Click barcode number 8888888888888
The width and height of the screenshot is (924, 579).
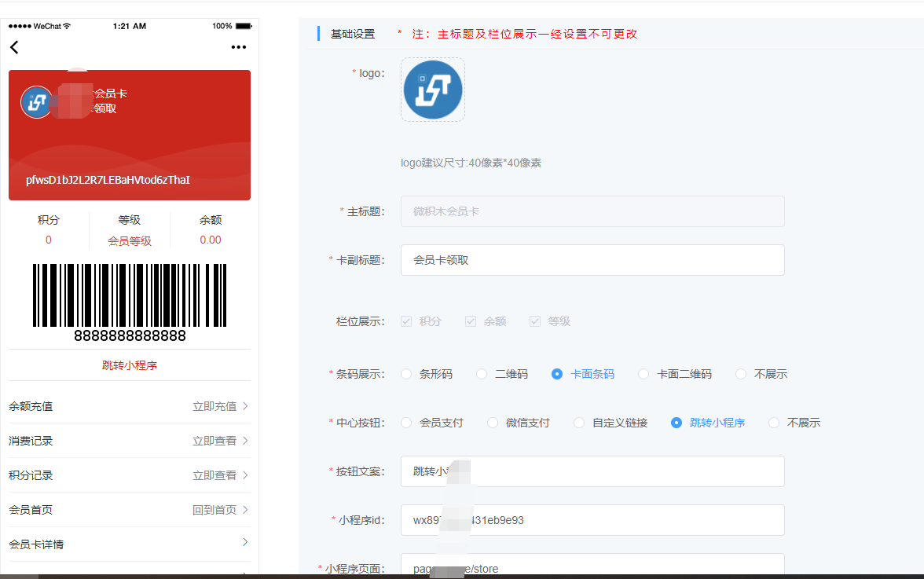[130, 335]
